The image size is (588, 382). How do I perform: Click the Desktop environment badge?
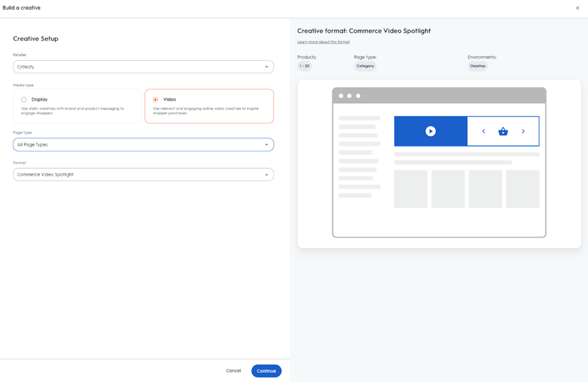pyautogui.click(x=478, y=66)
